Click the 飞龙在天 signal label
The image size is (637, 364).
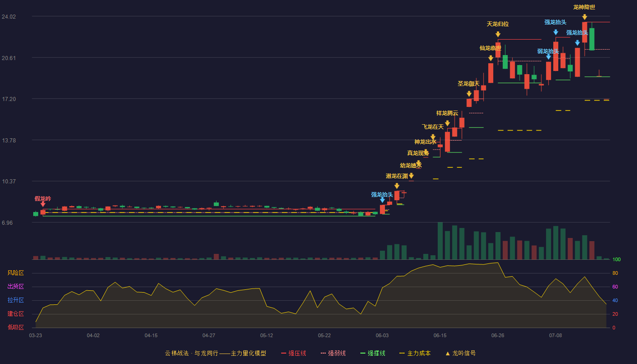tap(433, 127)
